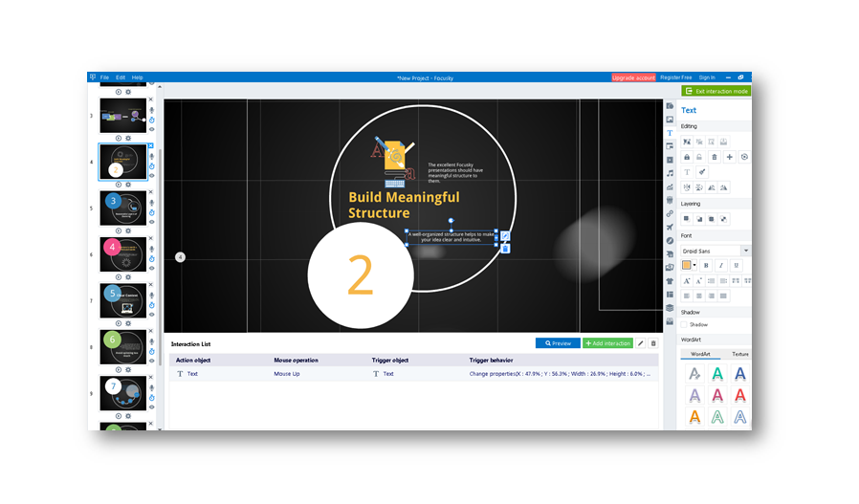Viewport: 859px width, 504px height.
Task: Click the Bold formatting button
Action: tap(706, 265)
